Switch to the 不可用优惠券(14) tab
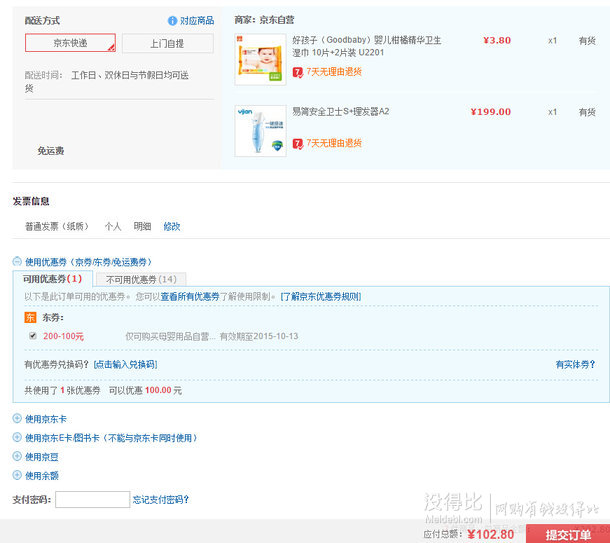Viewport: 610px width, 543px height. pos(141,279)
